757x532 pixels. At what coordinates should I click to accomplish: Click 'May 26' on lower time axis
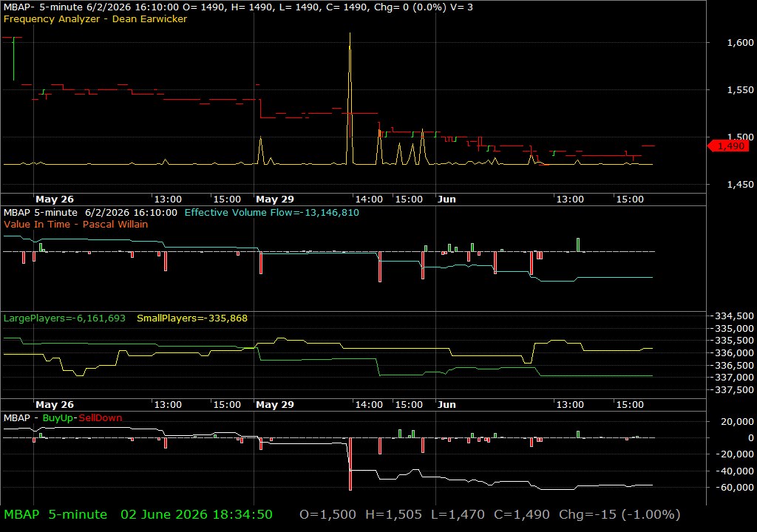[x=55, y=405]
